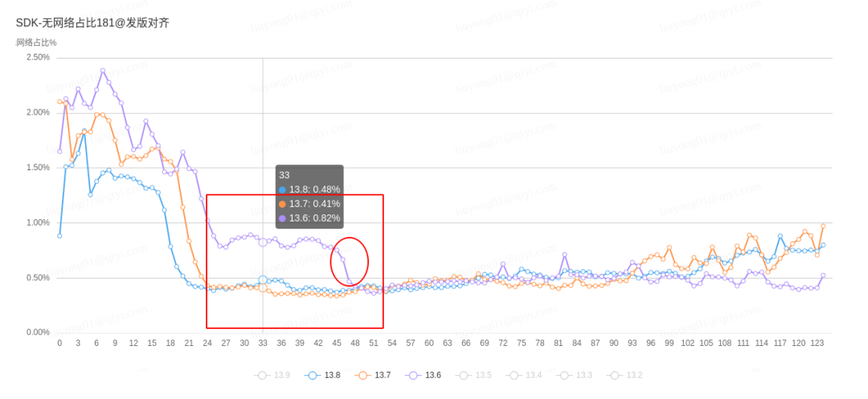Hide the 13.7 series via legend
The image size is (868, 399).
pos(373,375)
